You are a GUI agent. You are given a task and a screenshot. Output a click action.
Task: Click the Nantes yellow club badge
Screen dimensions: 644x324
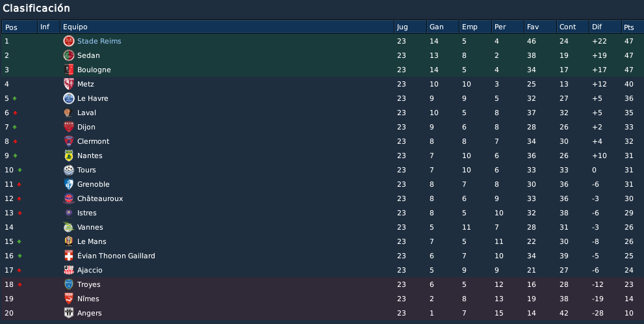69,155
